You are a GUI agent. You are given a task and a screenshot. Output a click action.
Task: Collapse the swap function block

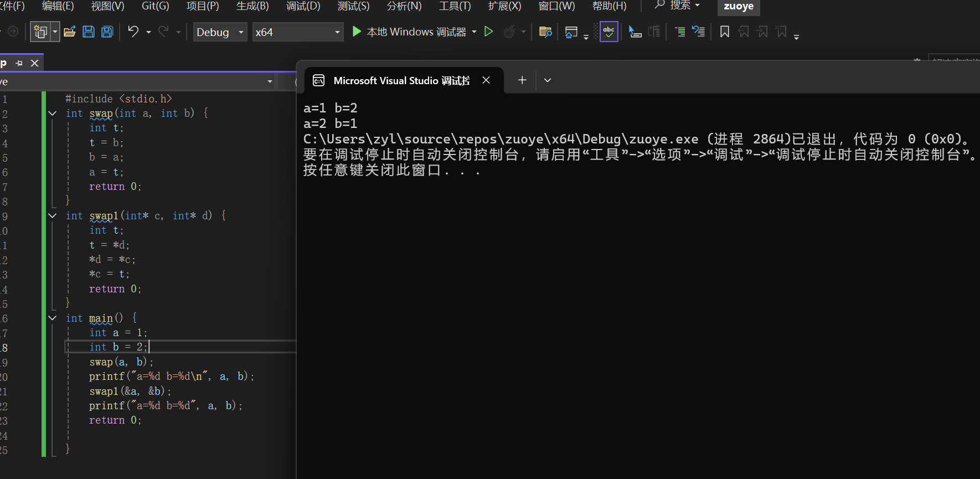53,114
